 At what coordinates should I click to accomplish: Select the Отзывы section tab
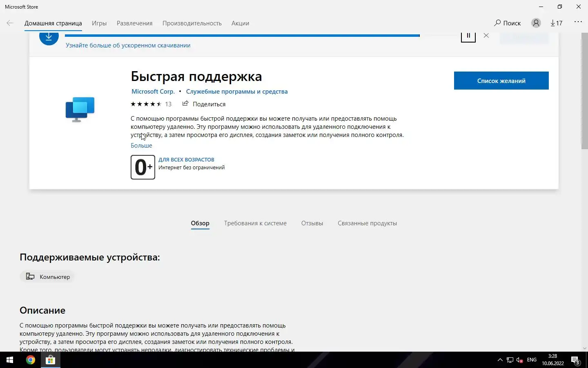(312, 223)
